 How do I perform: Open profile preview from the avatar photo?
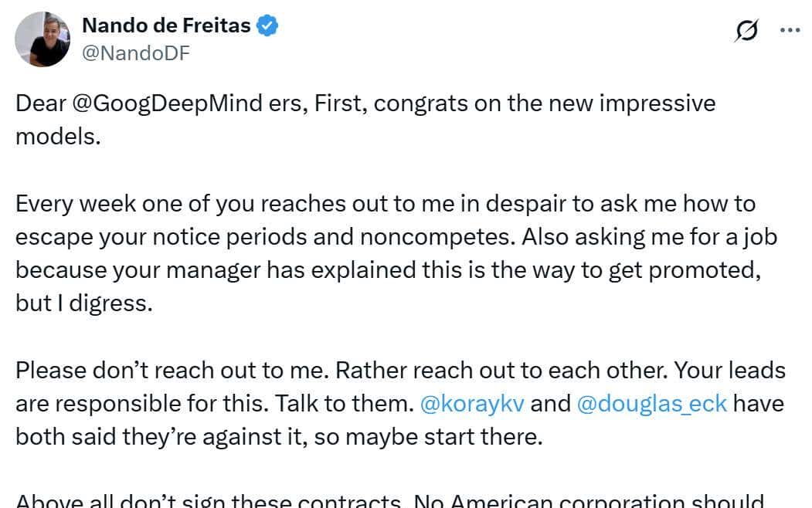pos(42,38)
